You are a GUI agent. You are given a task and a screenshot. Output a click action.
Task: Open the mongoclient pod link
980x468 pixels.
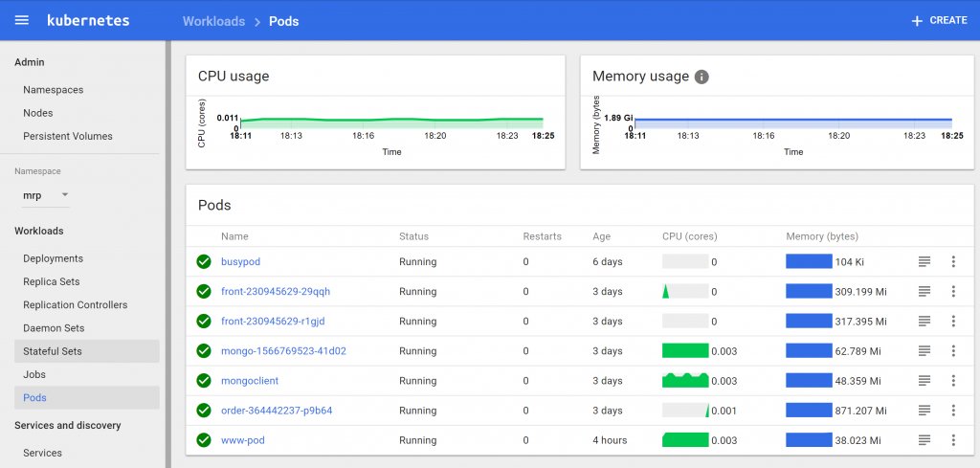pos(250,381)
